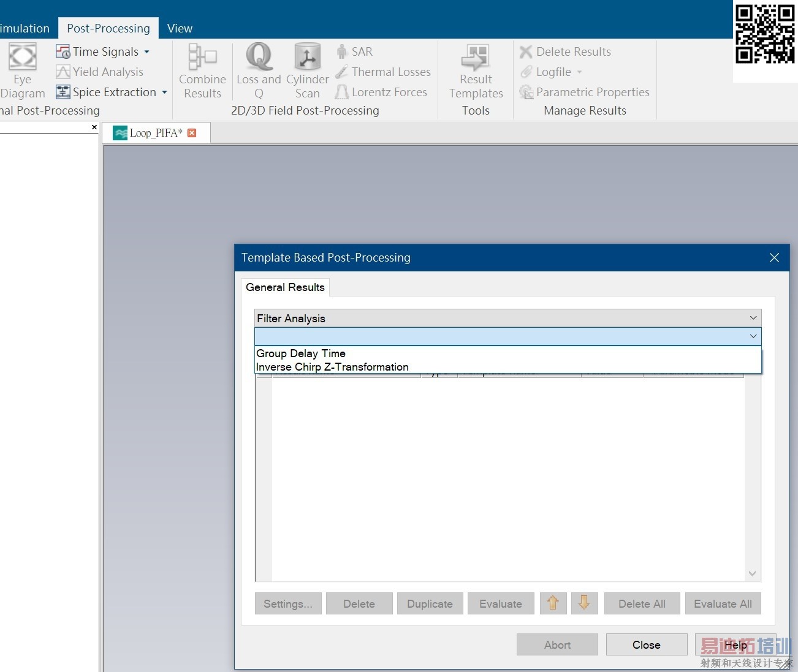Image resolution: width=798 pixels, height=672 pixels.
Task: Open the Eye Diagram tool
Action: [23, 71]
